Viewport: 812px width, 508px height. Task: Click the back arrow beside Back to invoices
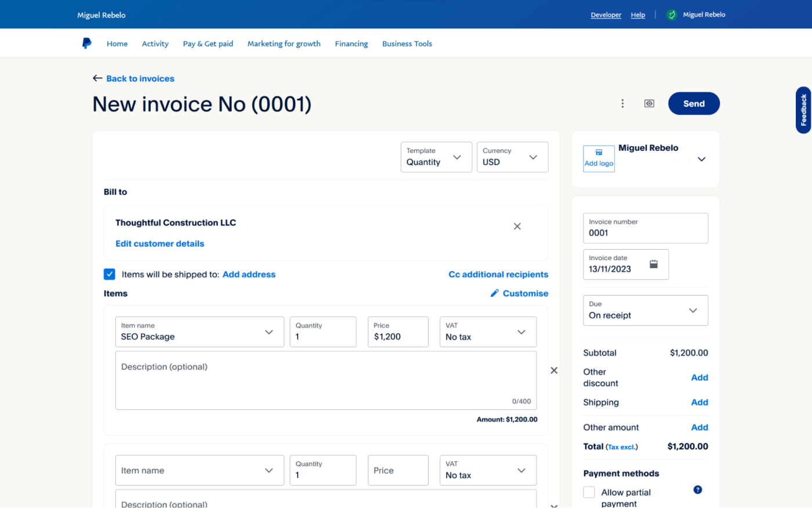tap(97, 78)
